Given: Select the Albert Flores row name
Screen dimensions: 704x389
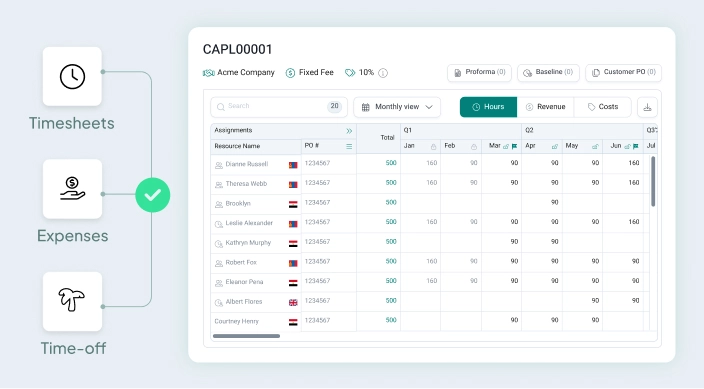Looking at the screenshot, I should pos(243,302).
